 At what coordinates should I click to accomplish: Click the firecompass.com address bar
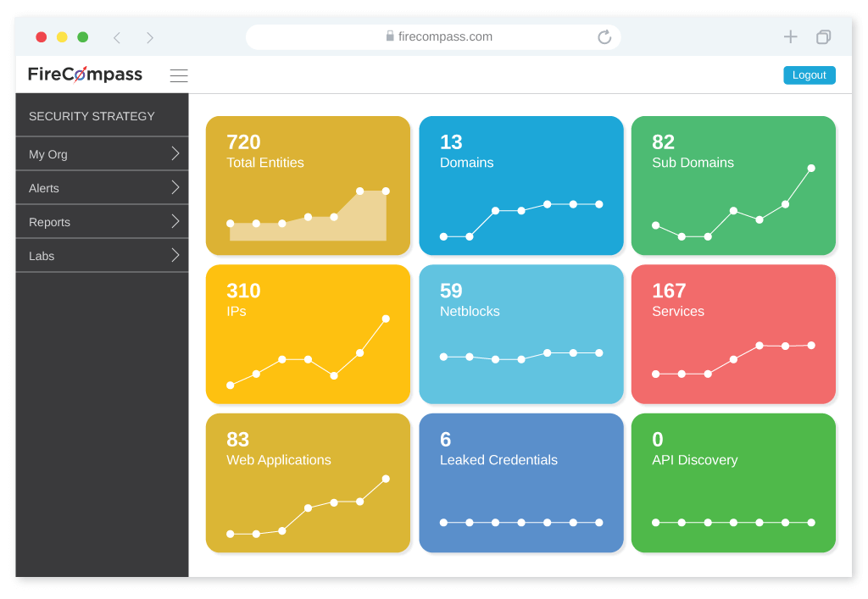coord(433,37)
